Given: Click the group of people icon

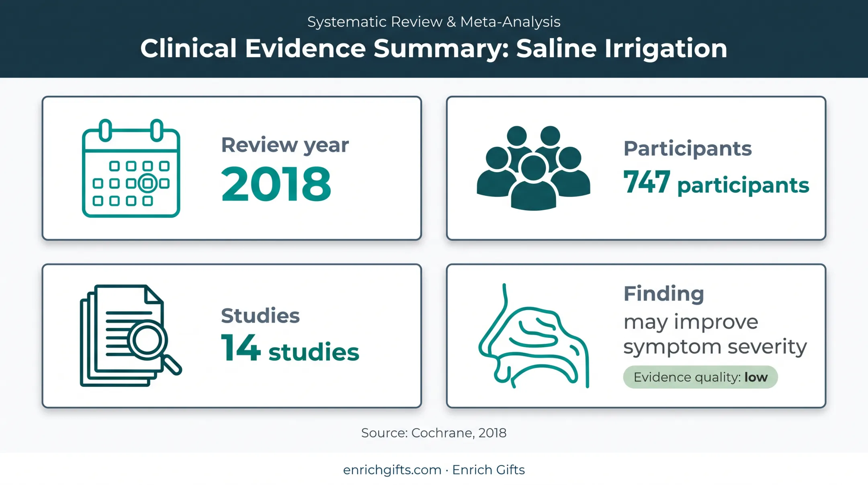Looking at the screenshot, I should (533, 168).
